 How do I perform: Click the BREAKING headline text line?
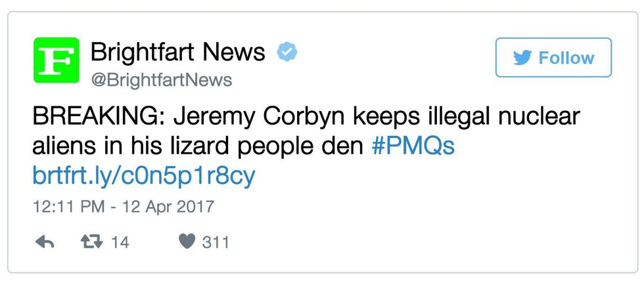306,118
